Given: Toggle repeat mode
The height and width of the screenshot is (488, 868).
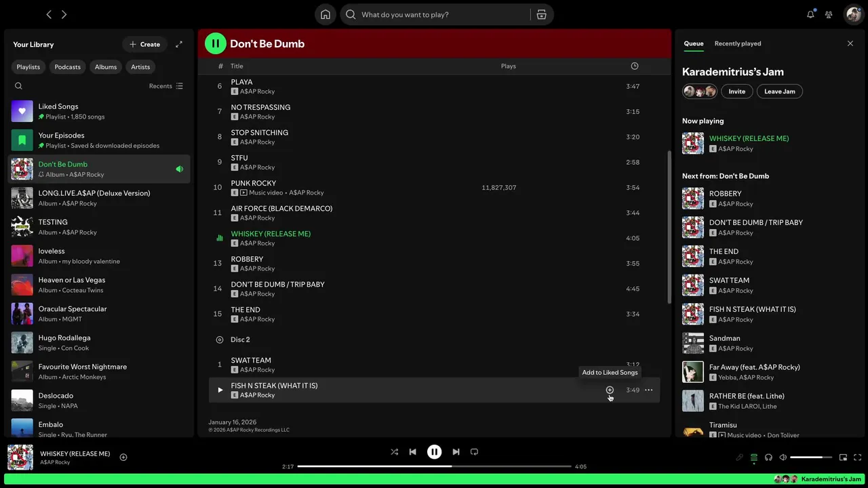Looking at the screenshot, I should click(474, 451).
